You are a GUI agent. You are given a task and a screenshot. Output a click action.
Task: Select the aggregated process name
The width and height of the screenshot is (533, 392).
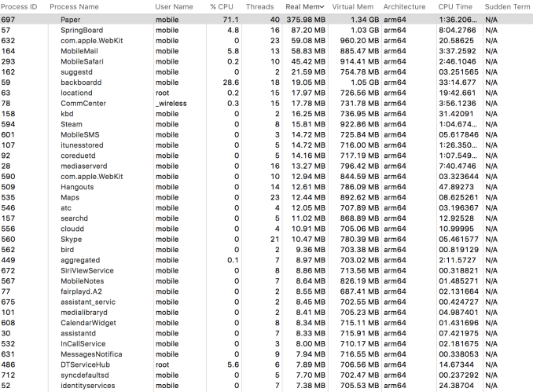pyautogui.click(x=80, y=260)
